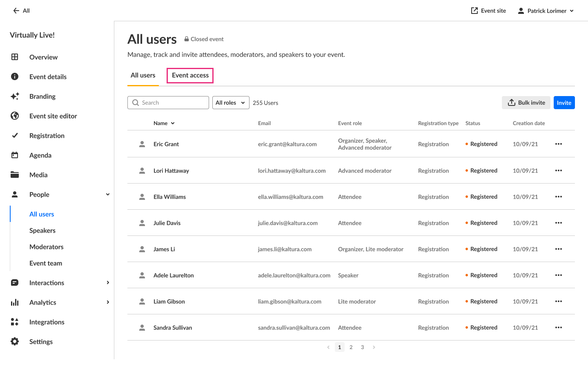Viewport: 588px width, 372px height.
Task: Open the All roles filter dropdown
Action: click(x=231, y=103)
